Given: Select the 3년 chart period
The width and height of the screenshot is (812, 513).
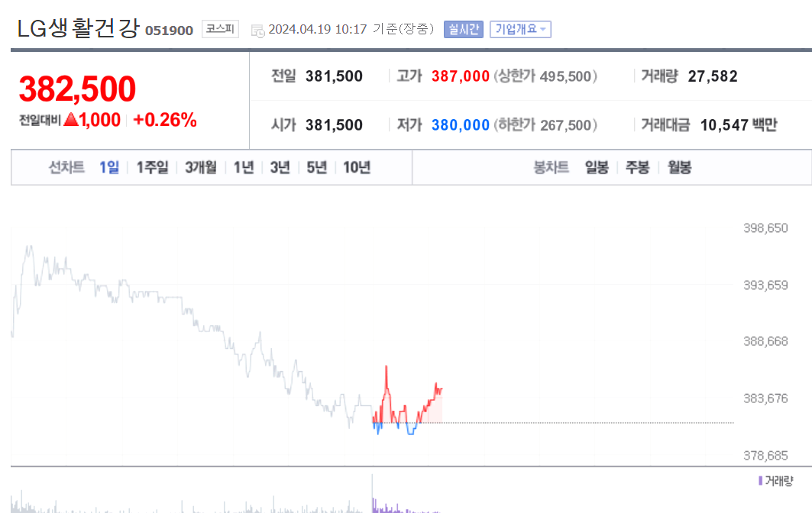Looking at the screenshot, I should click(280, 167).
